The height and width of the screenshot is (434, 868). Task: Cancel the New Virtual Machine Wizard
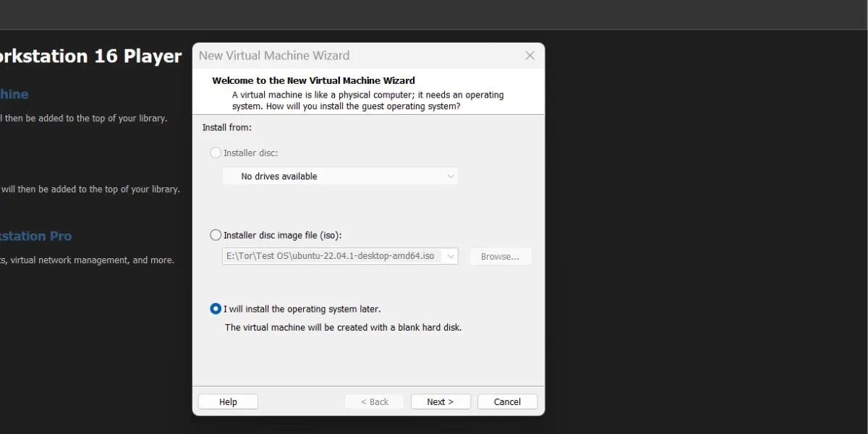pos(507,401)
